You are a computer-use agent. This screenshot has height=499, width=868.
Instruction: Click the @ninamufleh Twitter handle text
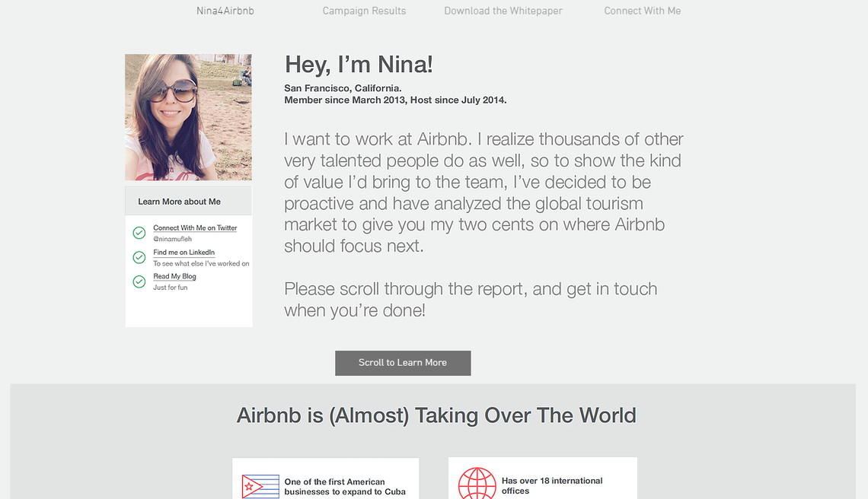pyautogui.click(x=172, y=239)
